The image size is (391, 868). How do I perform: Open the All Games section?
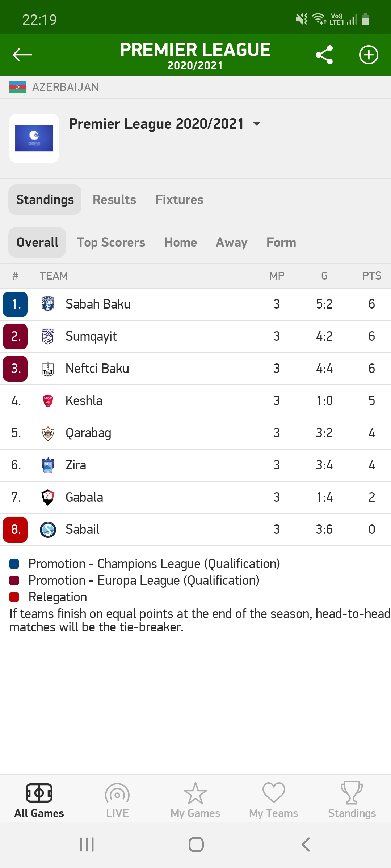pyautogui.click(x=39, y=800)
